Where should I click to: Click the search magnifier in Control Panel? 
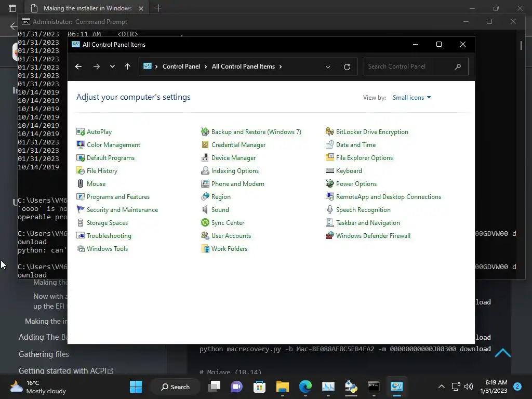pos(458,66)
